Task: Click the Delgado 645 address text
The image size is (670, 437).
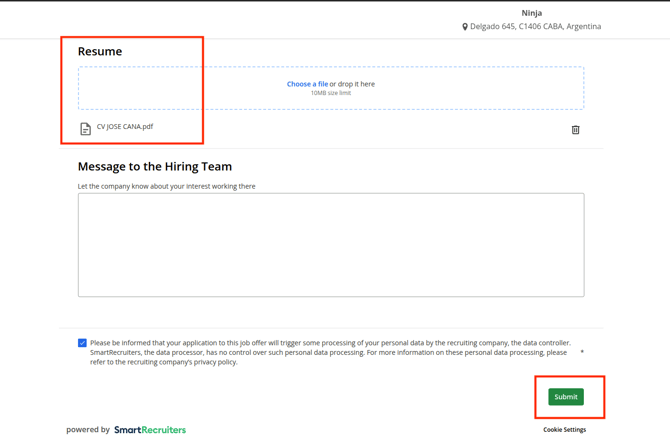Action: point(535,27)
